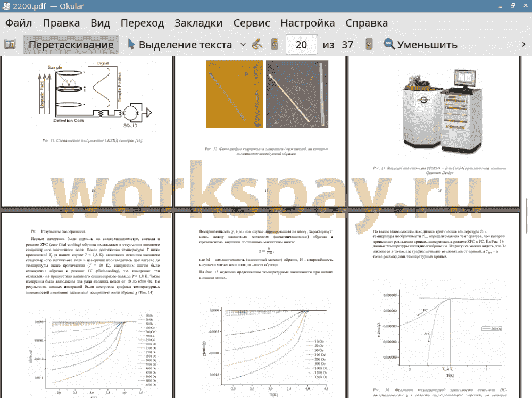Viewport: 532px width, 398px height.
Task: Open the Вид menu
Action: coord(100,23)
